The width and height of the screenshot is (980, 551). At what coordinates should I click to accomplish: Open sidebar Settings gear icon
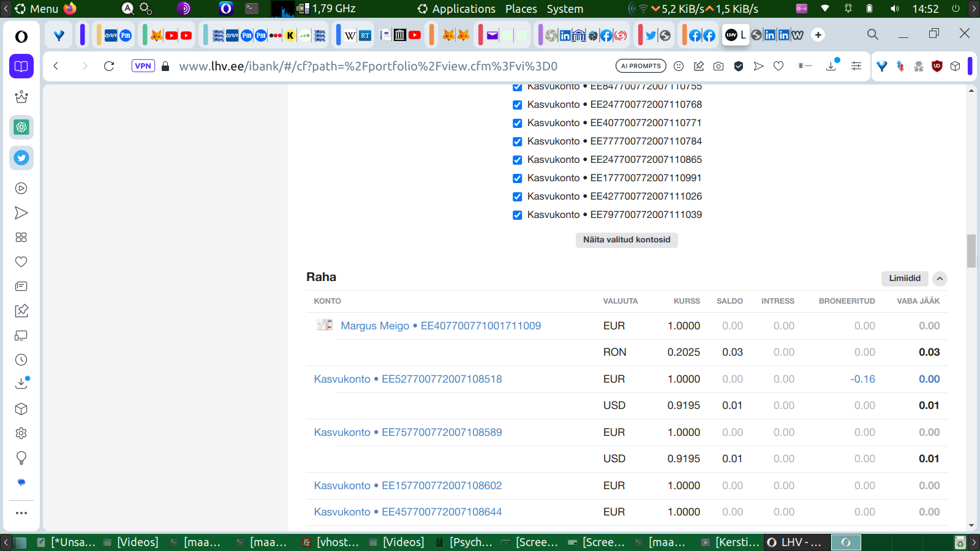click(21, 433)
